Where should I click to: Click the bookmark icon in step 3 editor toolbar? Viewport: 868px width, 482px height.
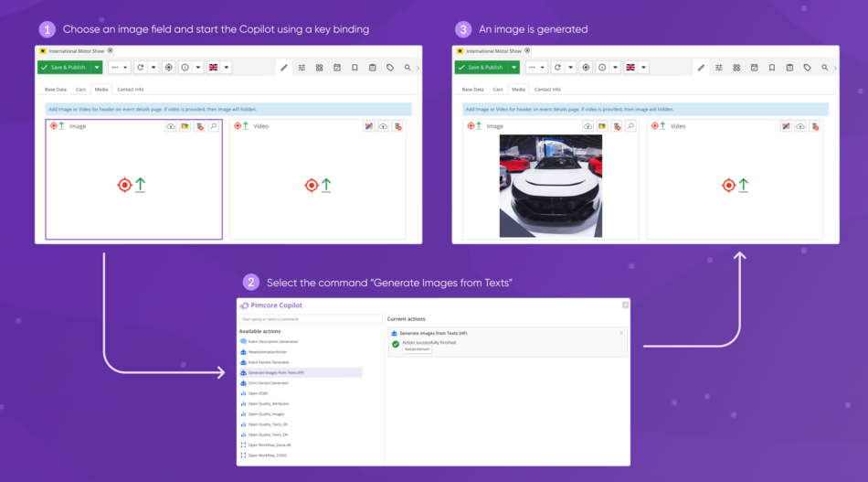coord(772,68)
